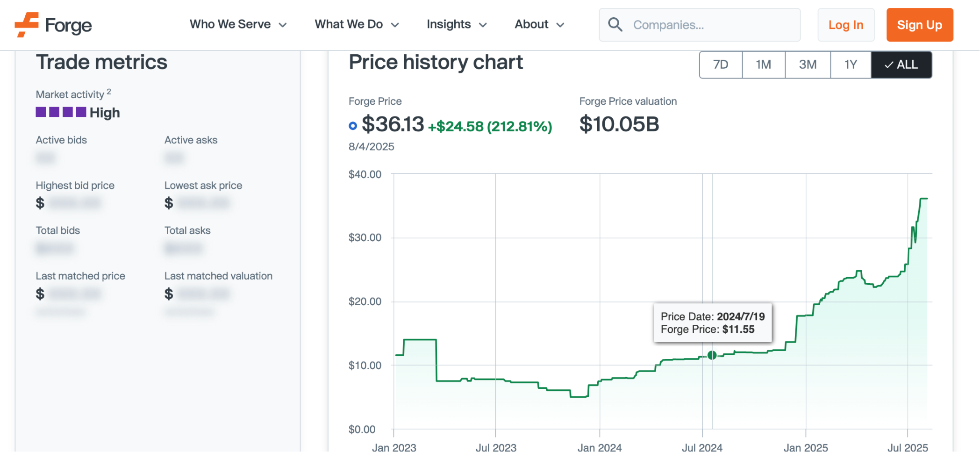Open the Who We Serve dropdown

click(238, 24)
